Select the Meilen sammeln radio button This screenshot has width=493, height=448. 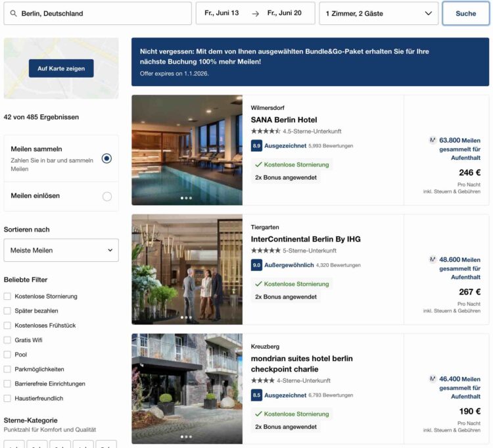[107, 159]
